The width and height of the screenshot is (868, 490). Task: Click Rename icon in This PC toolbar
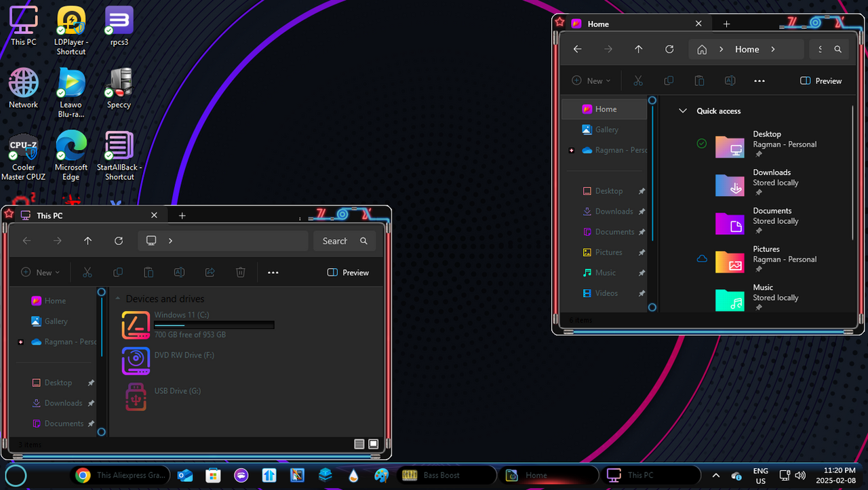(x=179, y=272)
